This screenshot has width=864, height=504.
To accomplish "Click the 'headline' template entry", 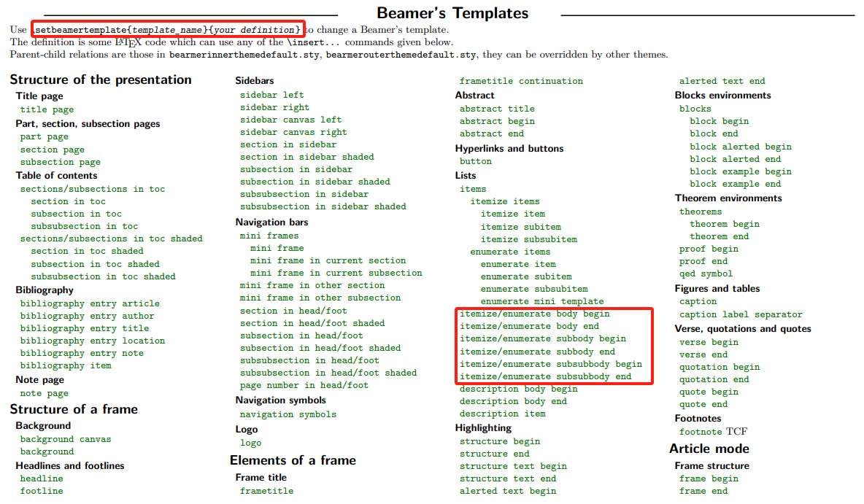I will point(42,478).
